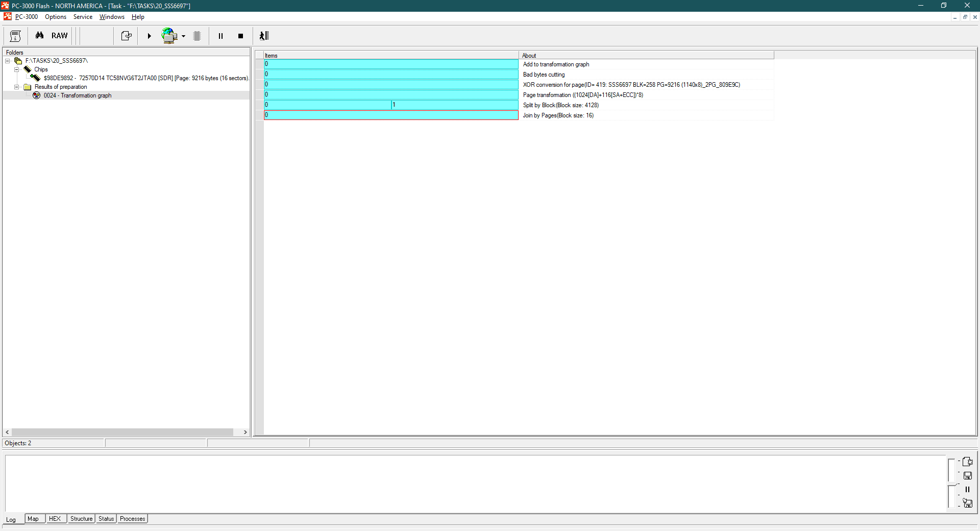The height and width of the screenshot is (531, 980).
Task: Click the Items column header
Action: [391, 55]
